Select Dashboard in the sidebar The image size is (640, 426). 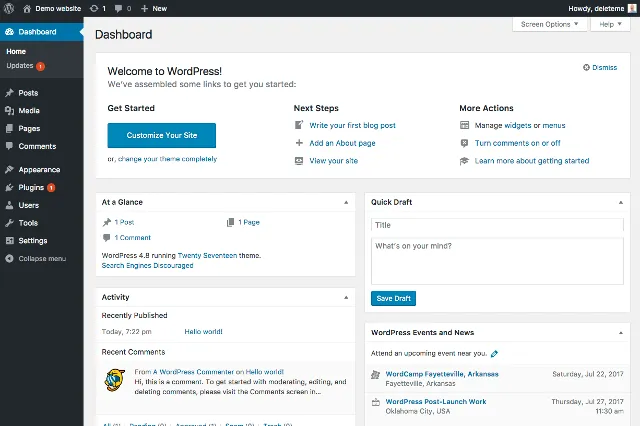tap(42, 32)
